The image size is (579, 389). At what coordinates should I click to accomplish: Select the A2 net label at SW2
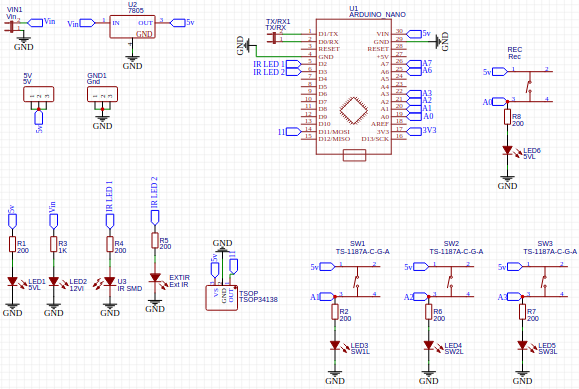tap(416, 297)
